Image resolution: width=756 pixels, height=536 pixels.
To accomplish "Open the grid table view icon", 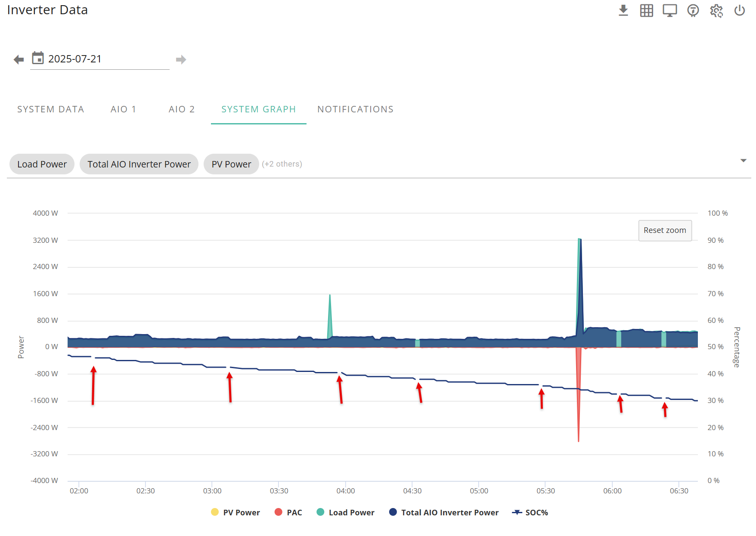I will [646, 10].
